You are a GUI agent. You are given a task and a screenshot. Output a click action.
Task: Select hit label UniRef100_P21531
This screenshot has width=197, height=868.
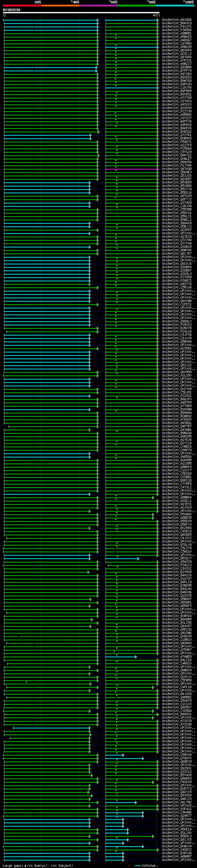coord(177,396)
